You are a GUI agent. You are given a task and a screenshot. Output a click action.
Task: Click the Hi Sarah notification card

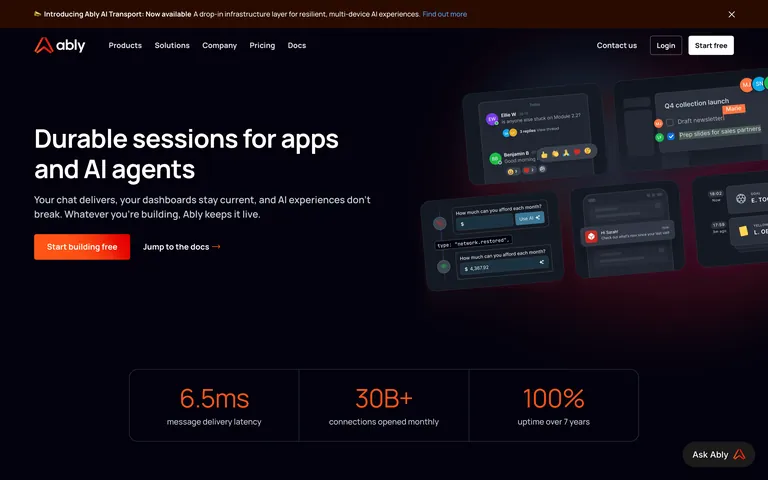[x=627, y=233]
